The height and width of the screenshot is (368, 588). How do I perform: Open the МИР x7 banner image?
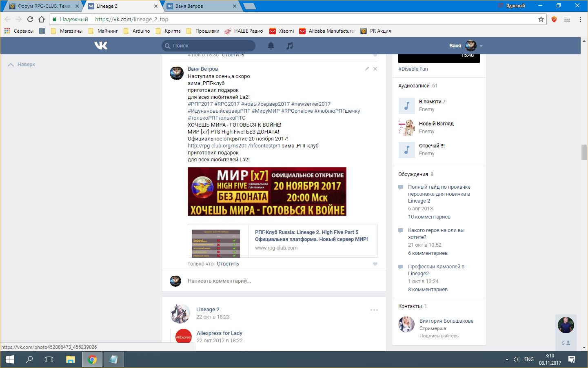[x=267, y=192]
